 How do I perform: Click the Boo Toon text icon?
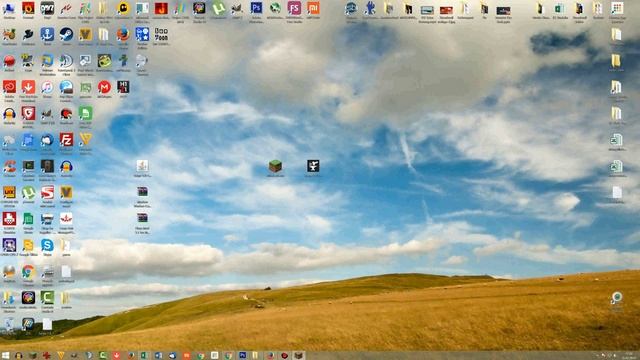pos(161,34)
